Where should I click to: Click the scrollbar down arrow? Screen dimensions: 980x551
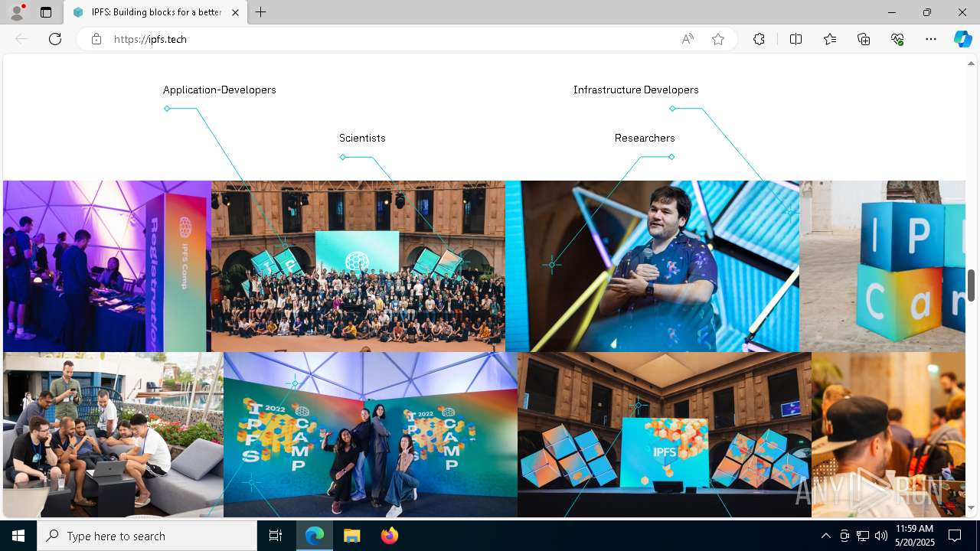pyautogui.click(x=972, y=507)
